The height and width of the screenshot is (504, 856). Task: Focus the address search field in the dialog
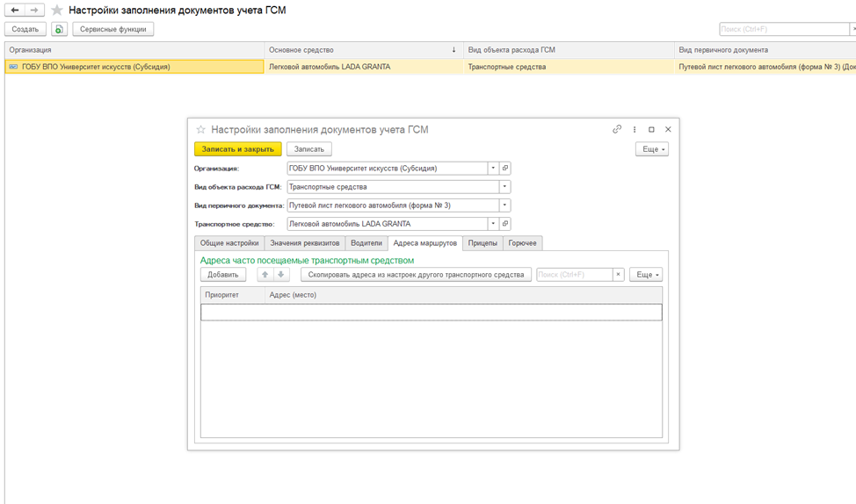pos(574,274)
